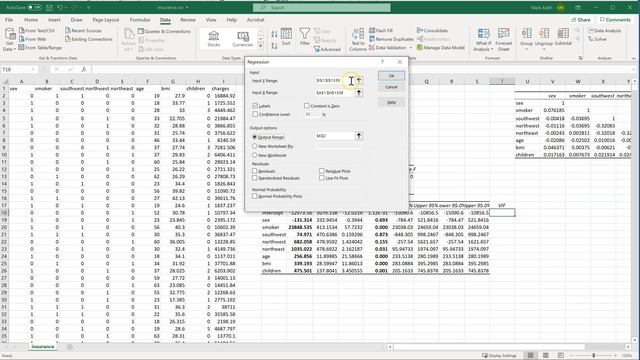Check Standardized Residuals
The width and height of the screenshot is (640, 360).
pyautogui.click(x=255, y=178)
